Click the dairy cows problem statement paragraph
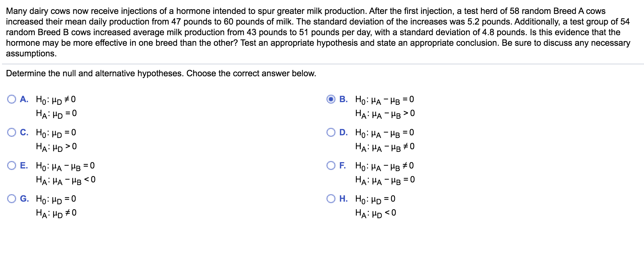644x258 pixels. (x=319, y=32)
